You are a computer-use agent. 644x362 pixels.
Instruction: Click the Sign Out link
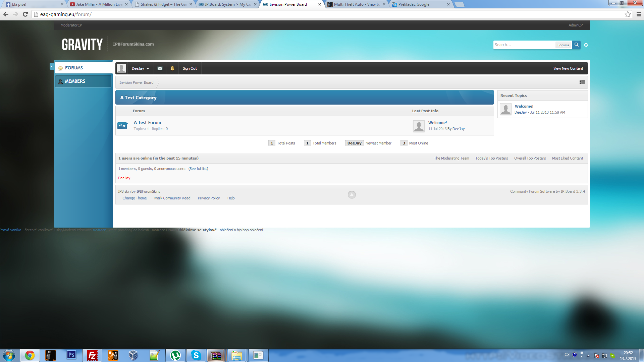190,68
